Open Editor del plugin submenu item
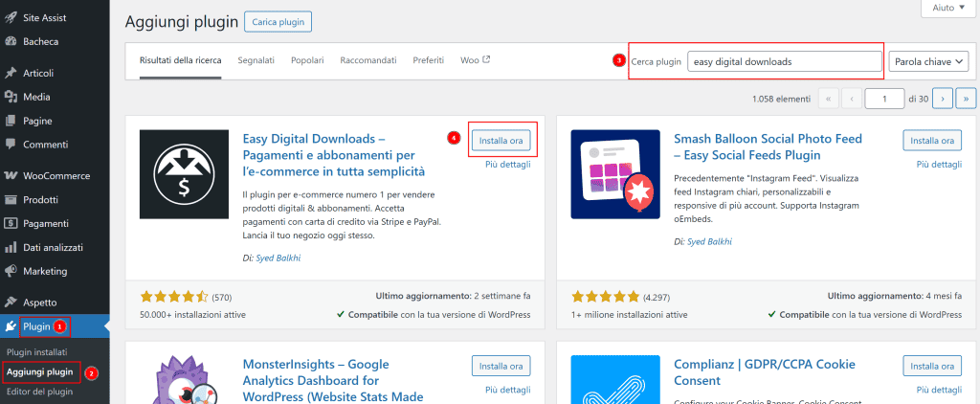Viewport: 980px width, 404px height. click(x=40, y=393)
